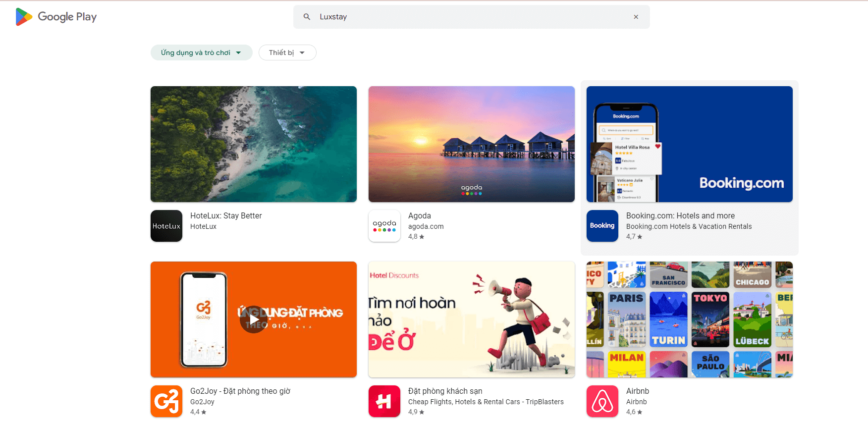
Task: Click the Google Play logo
Action: click(x=56, y=17)
